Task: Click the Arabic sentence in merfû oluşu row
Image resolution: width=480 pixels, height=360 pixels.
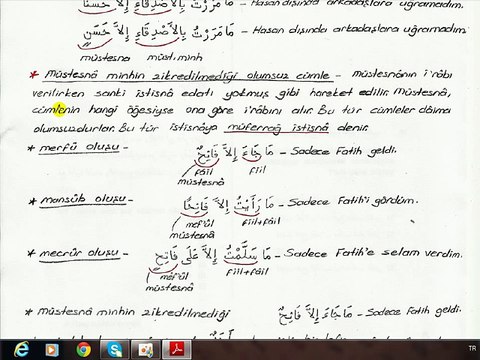Action: [235, 154]
